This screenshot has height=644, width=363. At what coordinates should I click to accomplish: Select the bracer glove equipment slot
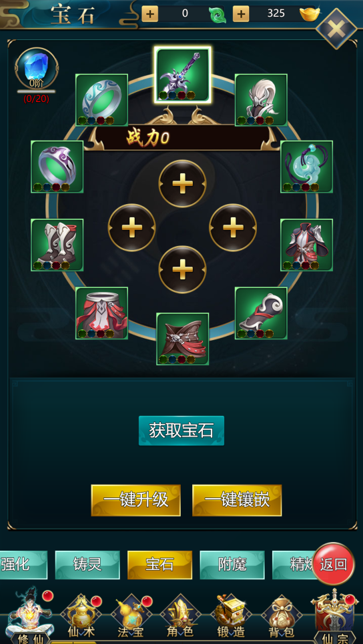(261, 313)
